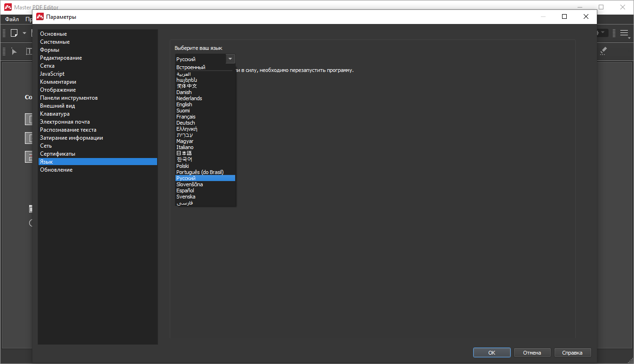Open the Файл menu

12,19
